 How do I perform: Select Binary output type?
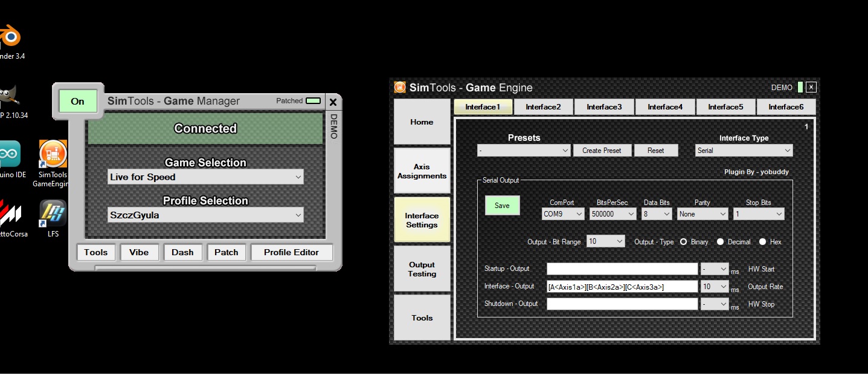tap(683, 242)
